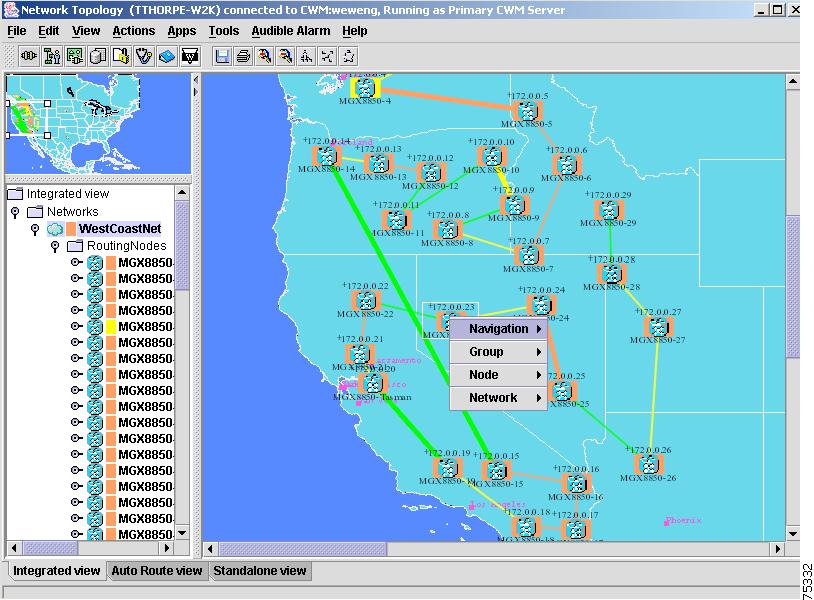
Task: Apply the circular layout toolbar icon
Action: 349,56
